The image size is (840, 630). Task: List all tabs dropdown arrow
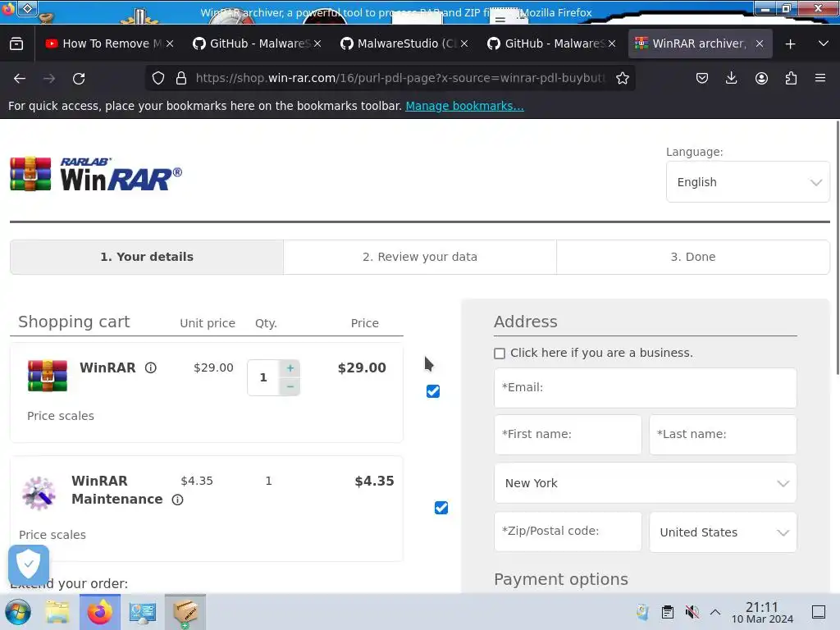point(824,43)
